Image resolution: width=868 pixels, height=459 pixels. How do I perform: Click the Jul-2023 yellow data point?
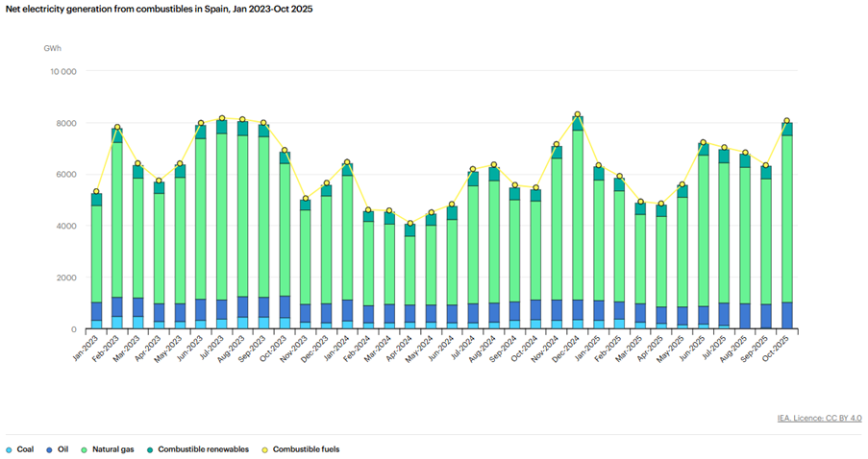point(221,119)
